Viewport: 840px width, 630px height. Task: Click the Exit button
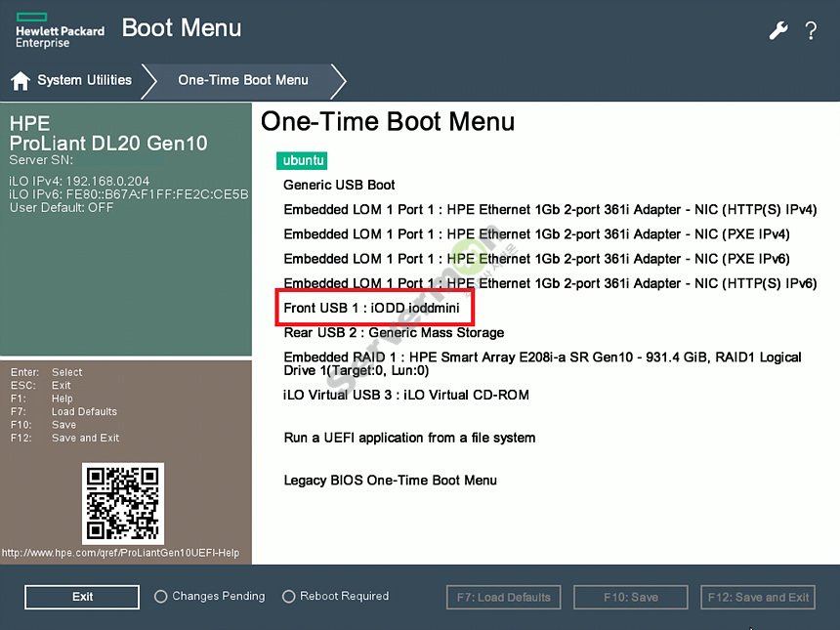coord(82,597)
